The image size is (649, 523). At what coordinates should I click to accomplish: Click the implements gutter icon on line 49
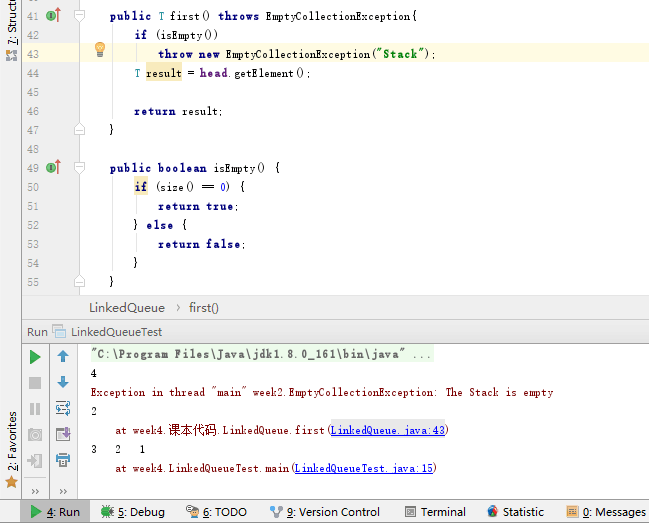coord(53,168)
